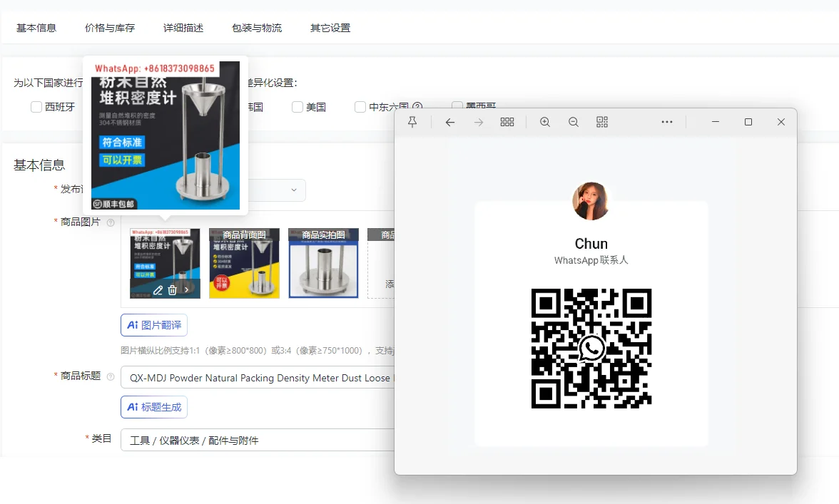Click the AI 图片翻译 button
This screenshot has width=839, height=504.
[x=154, y=325]
